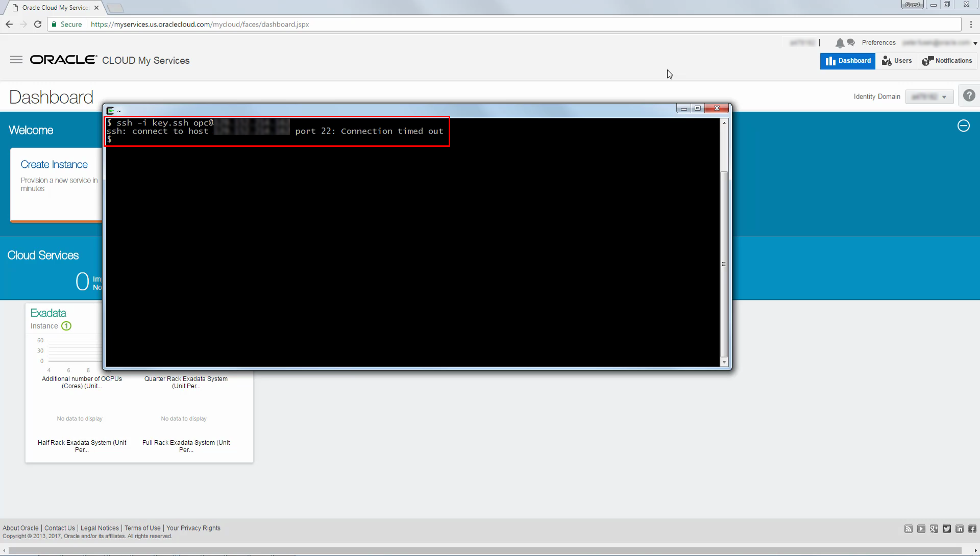This screenshot has height=556, width=980.
Task: Open the Users tab
Action: [897, 61]
